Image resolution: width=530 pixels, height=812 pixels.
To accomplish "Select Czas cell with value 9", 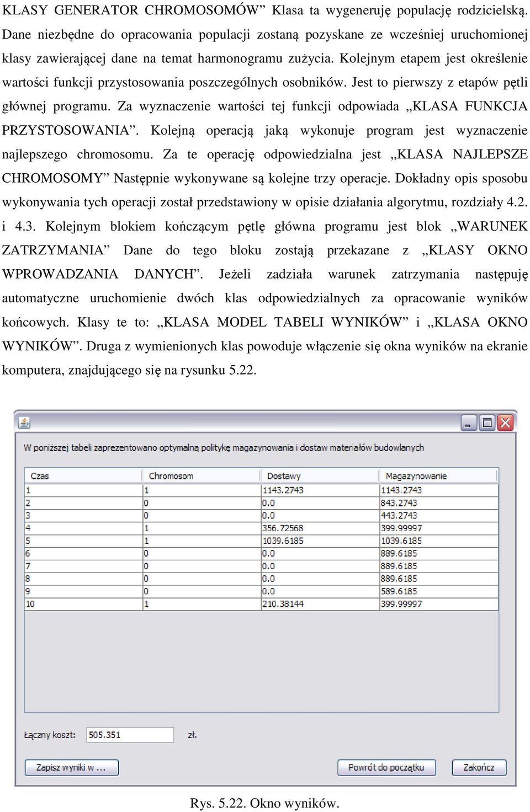I will click(83, 591).
